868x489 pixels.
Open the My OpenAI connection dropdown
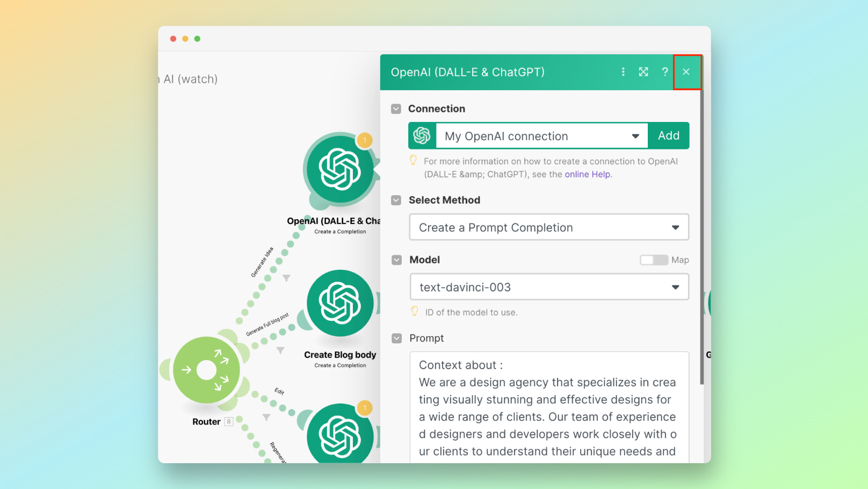click(542, 136)
